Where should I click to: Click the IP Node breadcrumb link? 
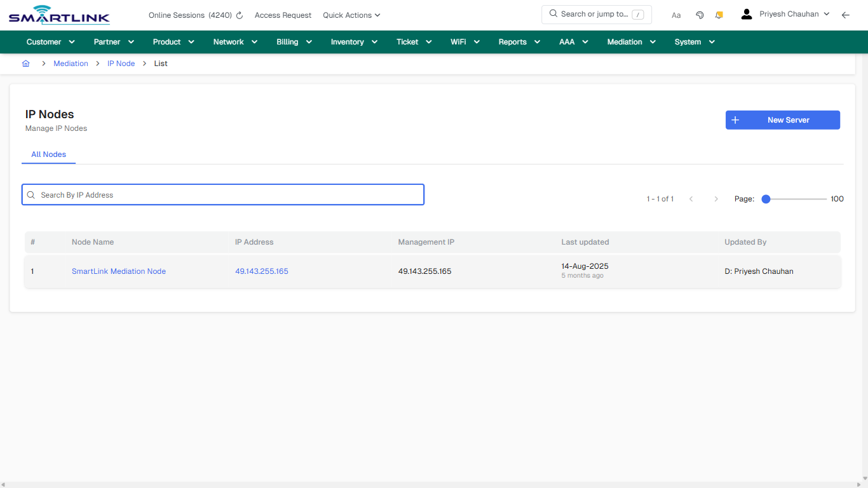click(121, 63)
